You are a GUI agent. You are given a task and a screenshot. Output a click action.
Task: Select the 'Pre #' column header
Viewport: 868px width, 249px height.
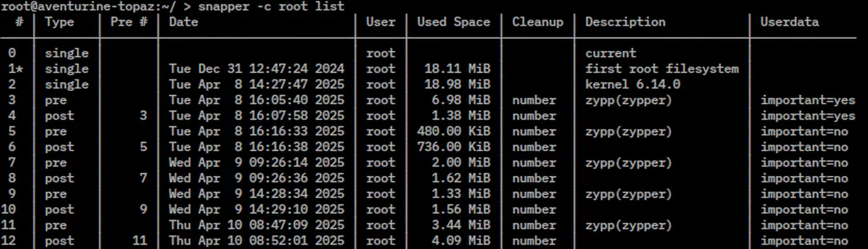coord(129,22)
